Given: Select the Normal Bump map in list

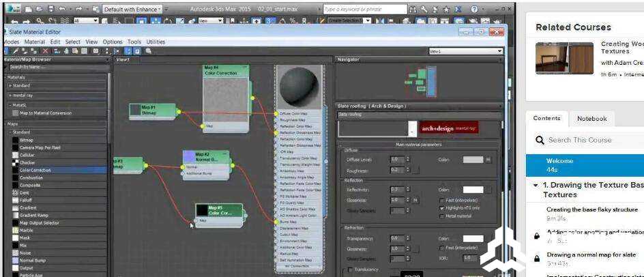Looking at the screenshot, I should coord(59,260).
